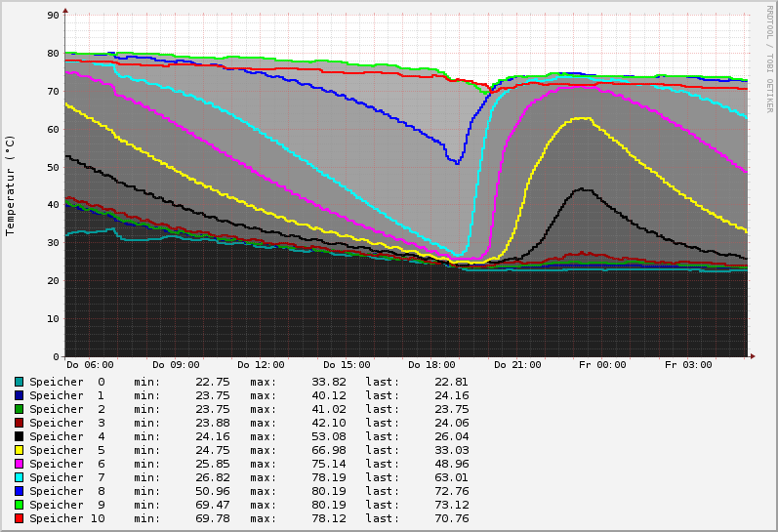Click the teal Speicher 0 legend swatch
This screenshot has width=778, height=532.
tap(19, 382)
